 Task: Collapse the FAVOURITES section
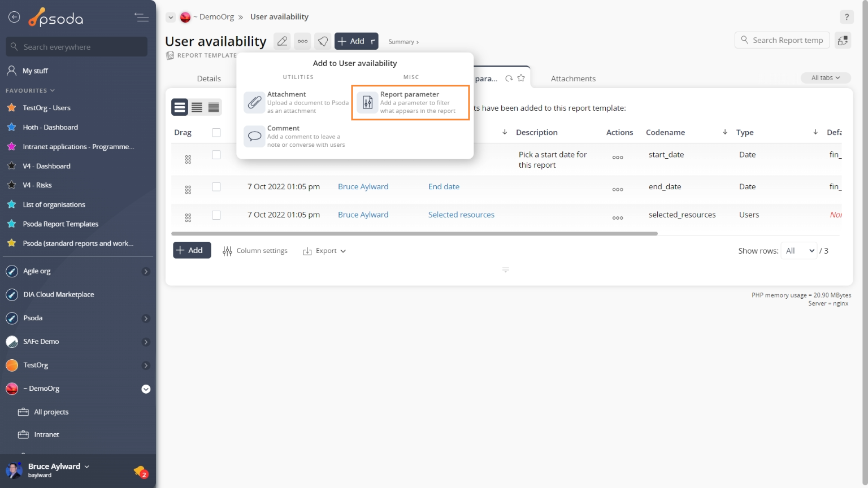pyautogui.click(x=30, y=90)
